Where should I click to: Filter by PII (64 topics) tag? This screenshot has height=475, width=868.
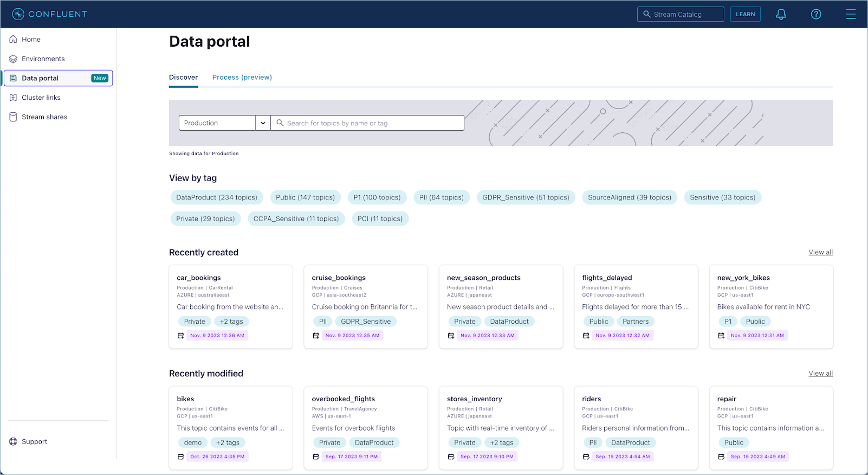pos(442,197)
